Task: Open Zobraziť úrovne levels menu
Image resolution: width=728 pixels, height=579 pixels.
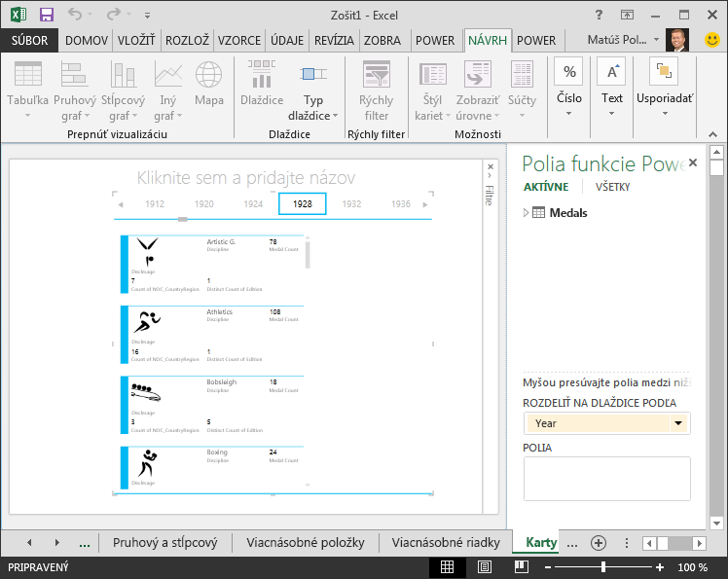Action: pos(478,90)
